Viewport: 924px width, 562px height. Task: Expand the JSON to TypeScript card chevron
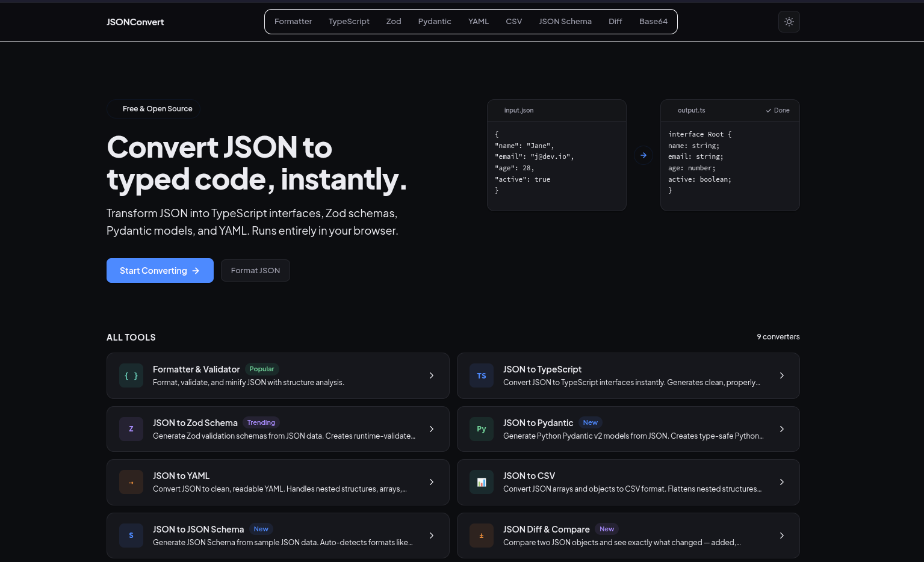point(782,375)
